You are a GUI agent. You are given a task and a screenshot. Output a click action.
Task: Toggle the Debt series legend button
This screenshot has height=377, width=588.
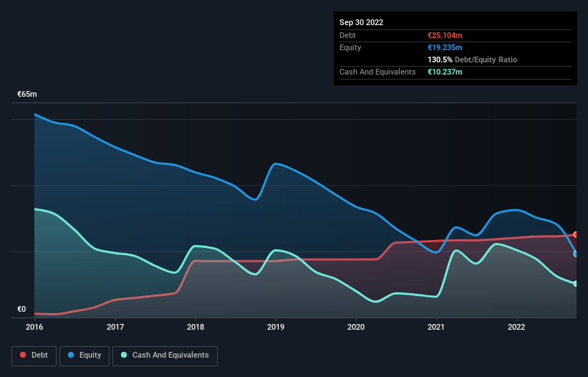tap(34, 355)
